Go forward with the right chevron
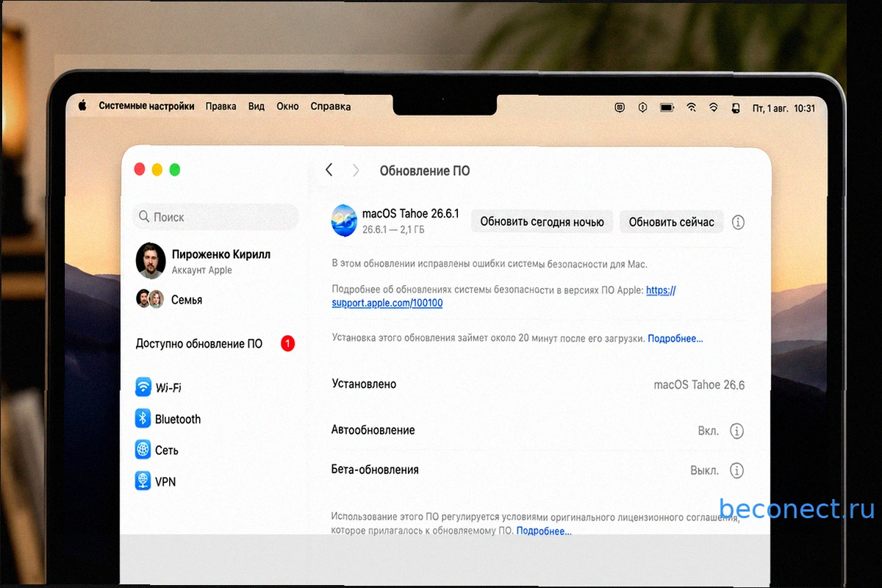 pyautogui.click(x=356, y=170)
